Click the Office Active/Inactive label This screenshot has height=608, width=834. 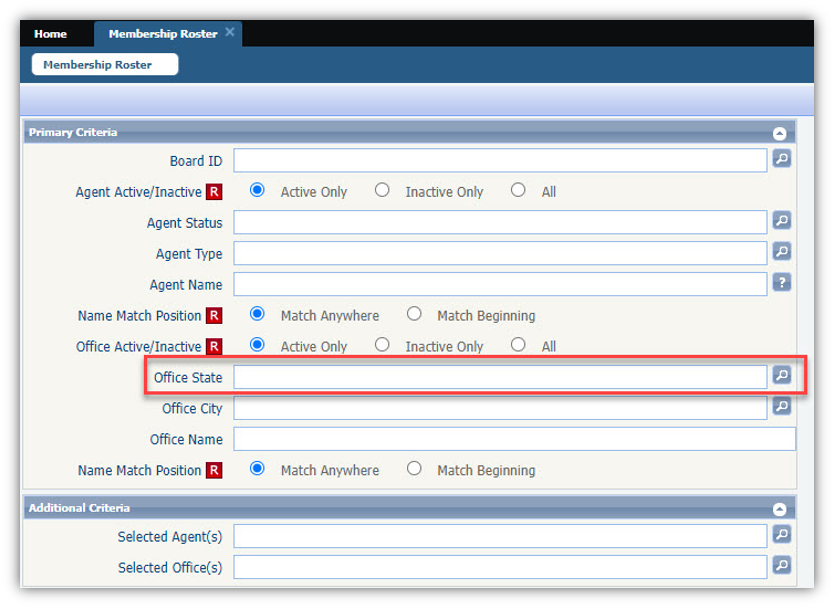click(x=138, y=347)
